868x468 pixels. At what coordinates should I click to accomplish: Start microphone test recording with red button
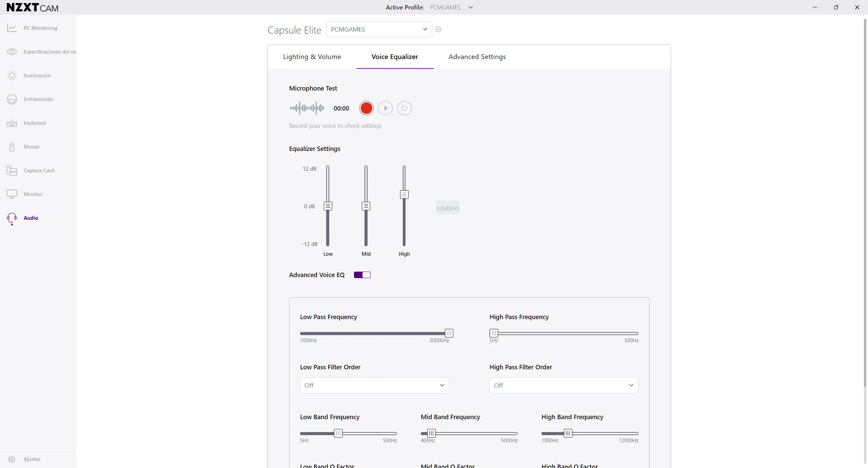[366, 108]
